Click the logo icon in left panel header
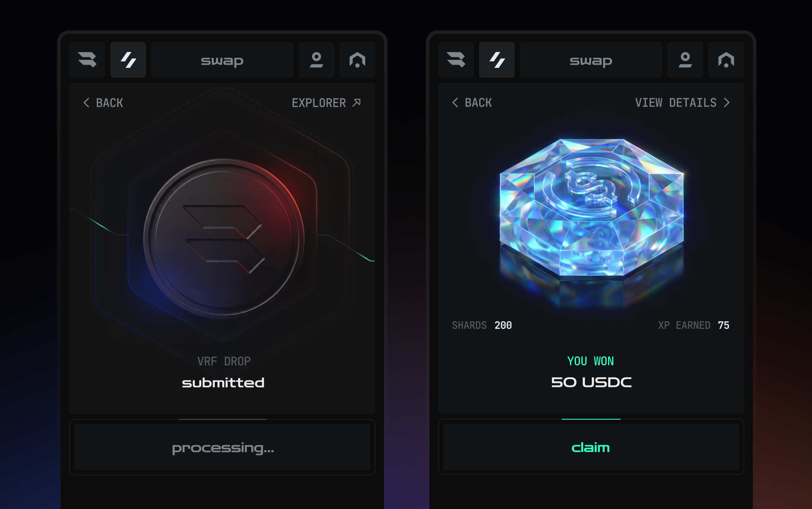This screenshot has width=812, height=509. point(87,60)
